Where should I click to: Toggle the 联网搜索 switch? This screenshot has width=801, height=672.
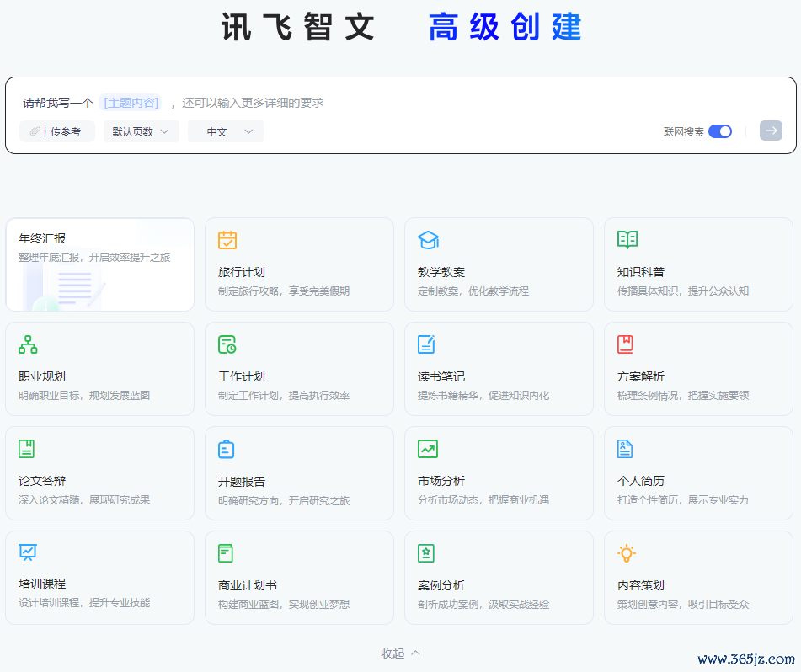pos(720,131)
